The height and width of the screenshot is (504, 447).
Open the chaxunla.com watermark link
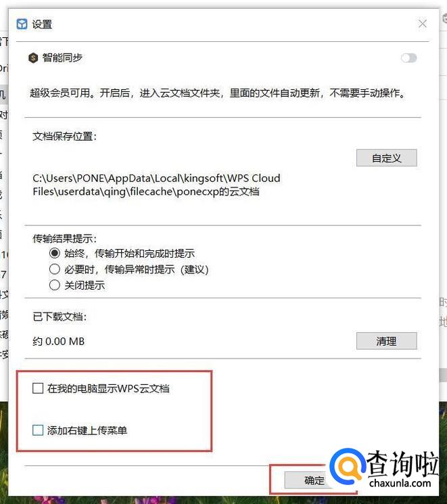[x=400, y=483]
